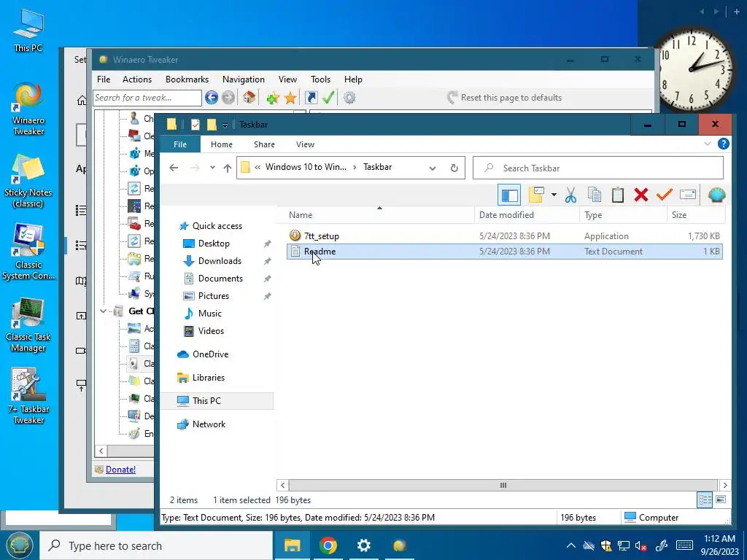This screenshot has width=747, height=560.
Task: Switch to details view layout button
Action: click(x=705, y=500)
